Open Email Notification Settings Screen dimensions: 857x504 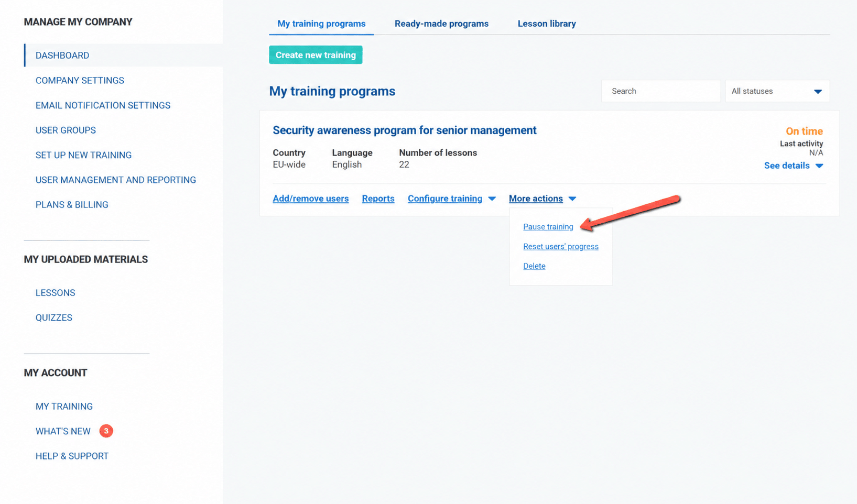103,105
